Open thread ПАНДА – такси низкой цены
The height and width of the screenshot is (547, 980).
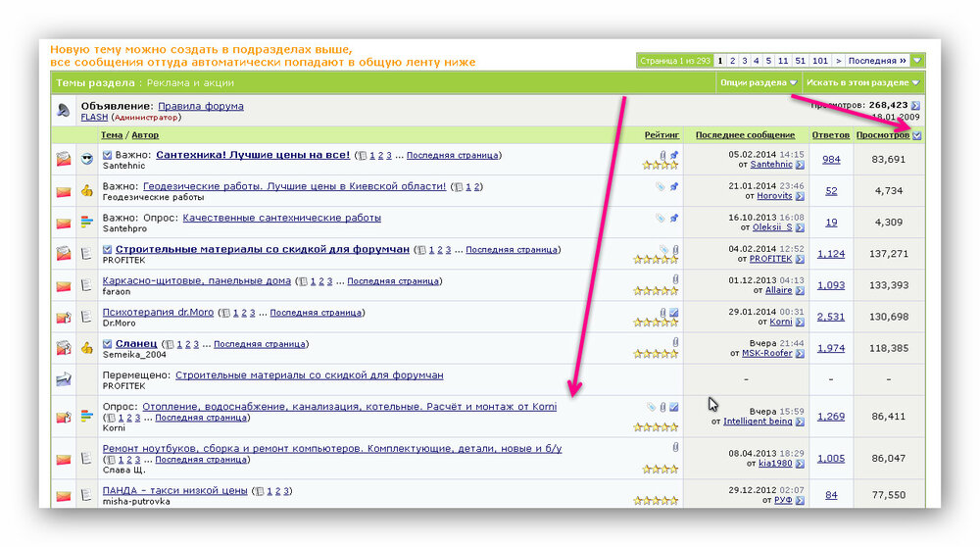[175, 490]
